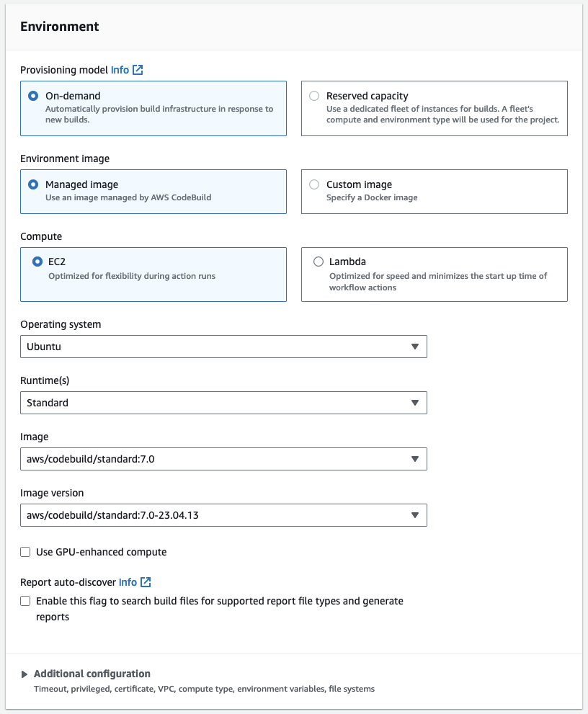Select the Managed image option
Screen dimensions: 588x714
[33, 184]
